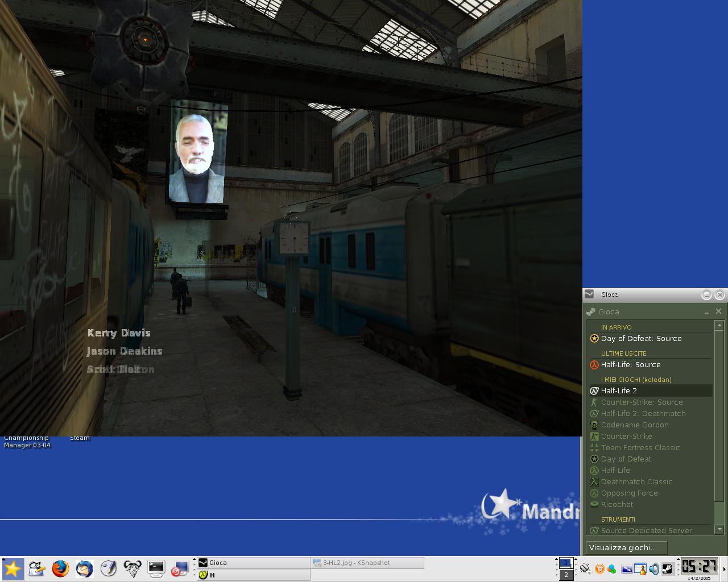The height and width of the screenshot is (582, 728).
Task: Switch to the H Half-Life taskbar entry
Action: (253, 575)
